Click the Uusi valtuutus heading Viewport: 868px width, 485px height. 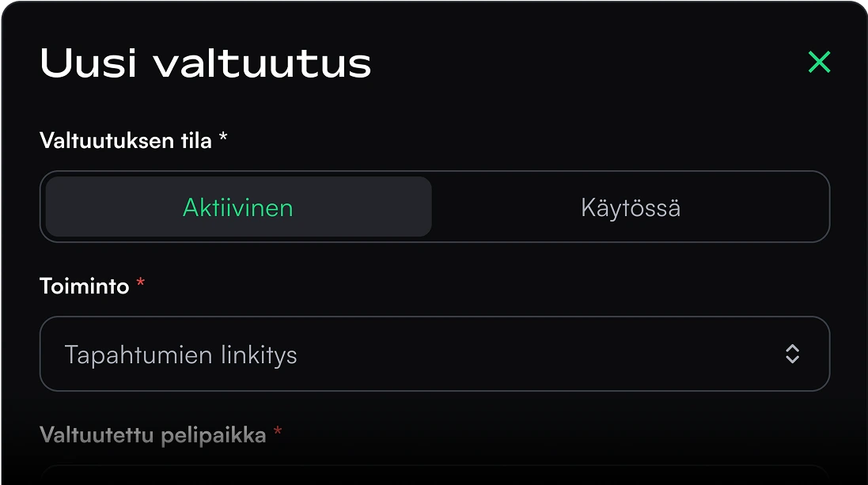tap(206, 63)
